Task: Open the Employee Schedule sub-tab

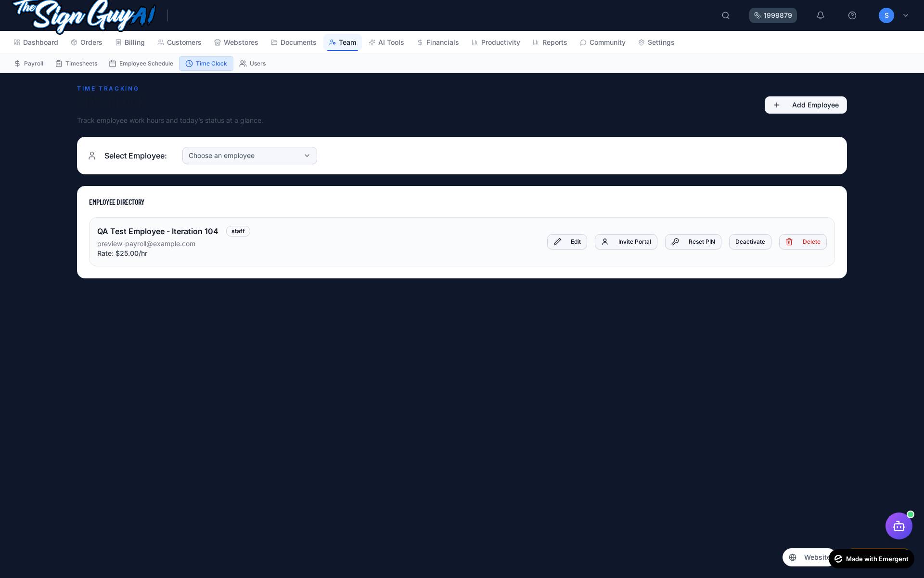Action: coord(141,64)
